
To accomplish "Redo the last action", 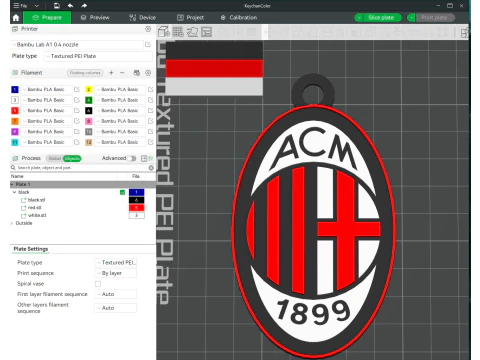I will click(84, 6).
